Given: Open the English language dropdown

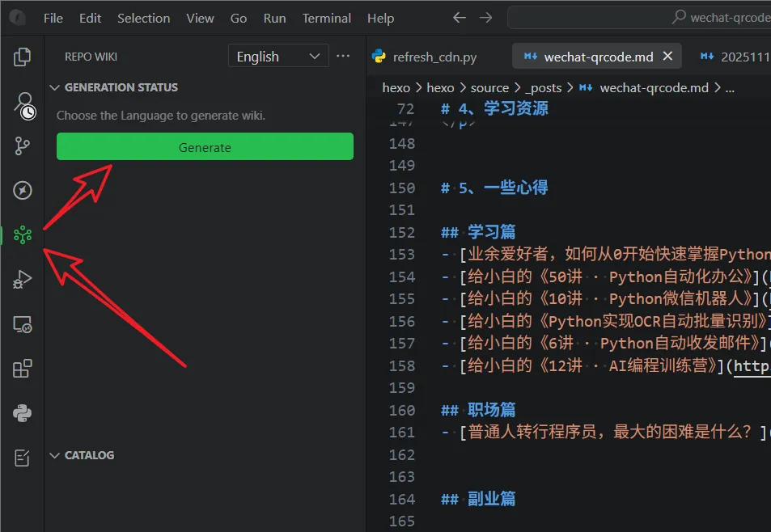Looking at the screenshot, I should pyautogui.click(x=277, y=56).
